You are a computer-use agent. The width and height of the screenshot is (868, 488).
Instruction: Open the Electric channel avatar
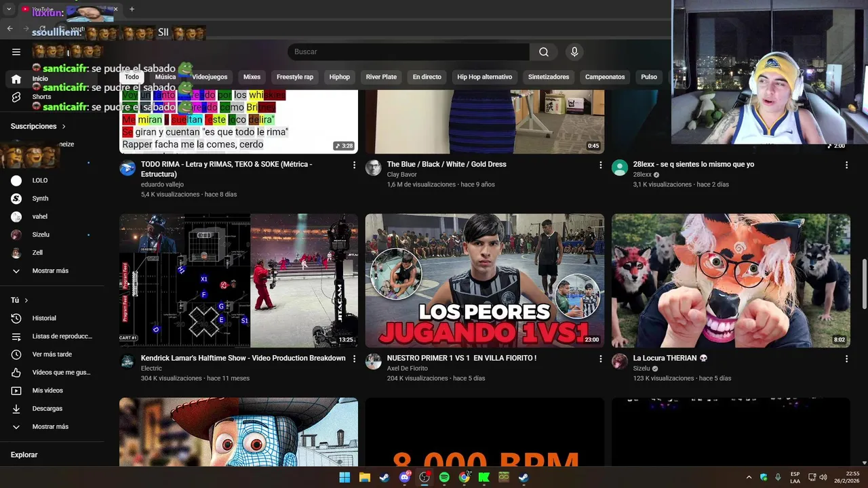(x=127, y=362)
